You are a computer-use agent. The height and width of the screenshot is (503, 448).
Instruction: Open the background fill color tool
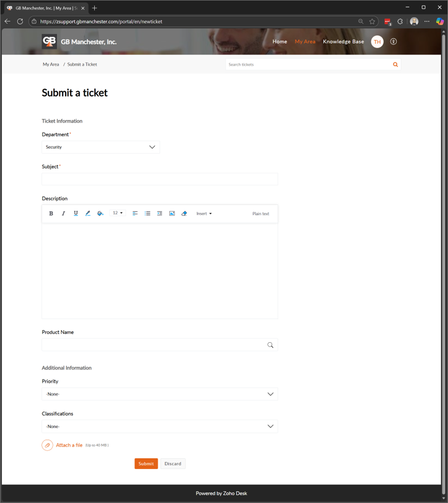[100, 213]
